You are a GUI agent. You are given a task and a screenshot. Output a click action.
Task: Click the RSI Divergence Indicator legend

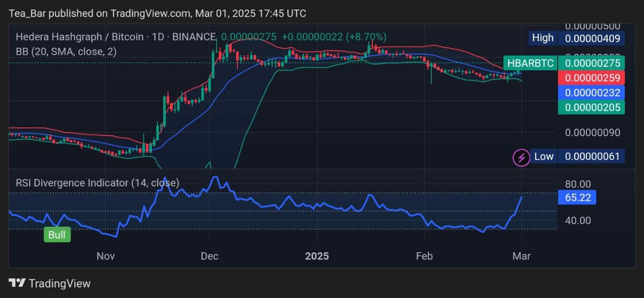tap(98, 183)
